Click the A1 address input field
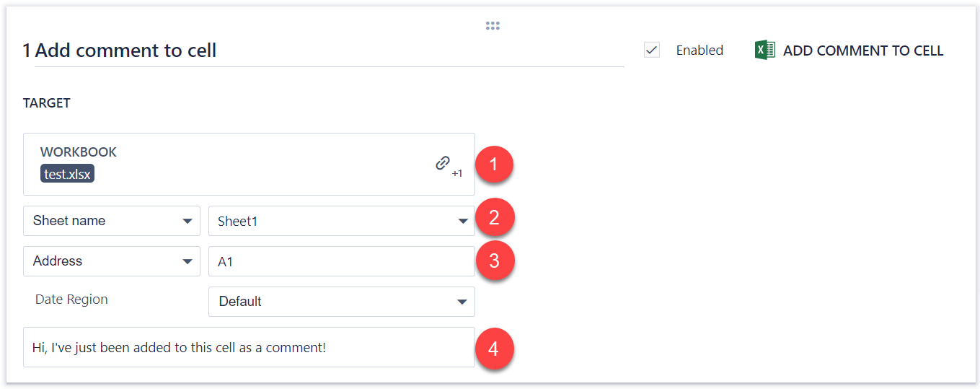 341,261
